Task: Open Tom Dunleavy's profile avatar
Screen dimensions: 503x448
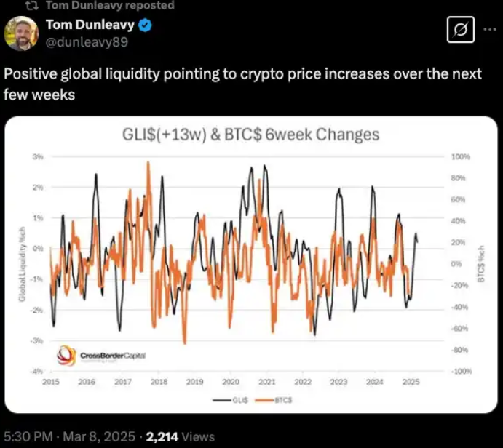Action: tap(22, 33)
